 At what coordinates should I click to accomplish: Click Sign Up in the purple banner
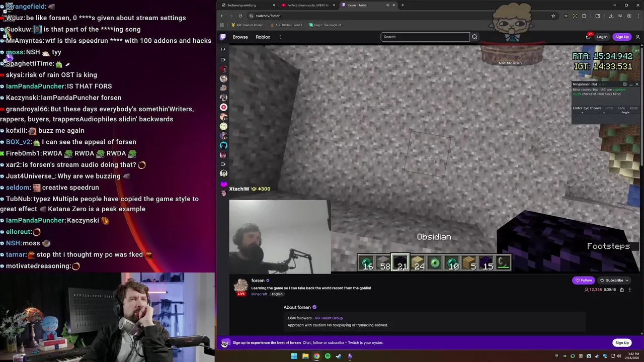622,343
